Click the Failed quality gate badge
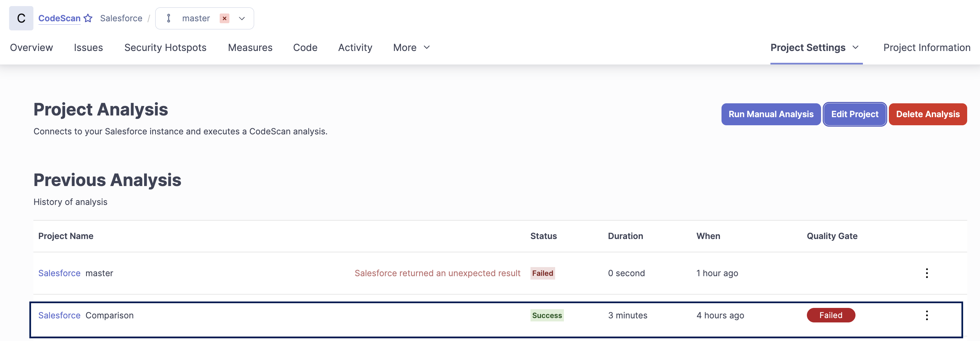This screenshot has width=980, height=341. click(831, 315)
